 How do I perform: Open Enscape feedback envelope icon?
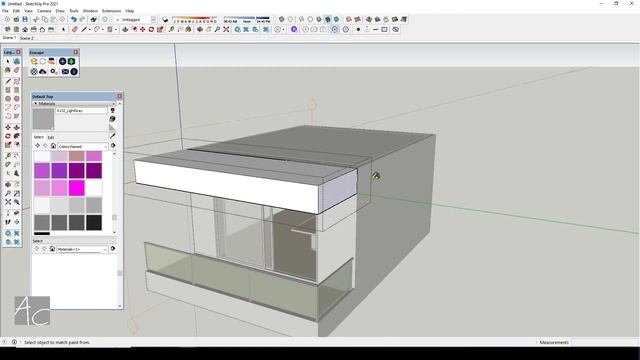tap(65, 71)
